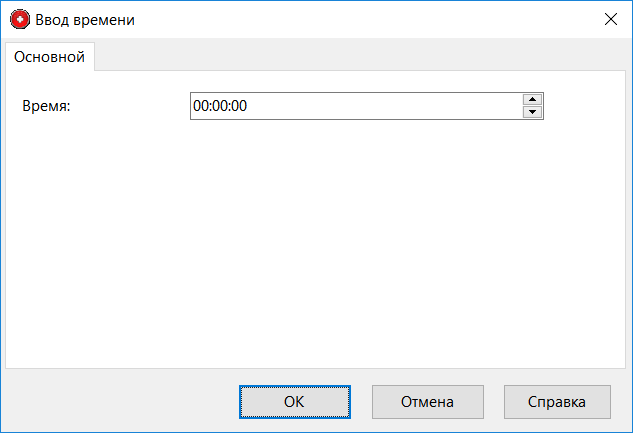
Task: Click the Ввод времени title text
Action: click(85, 19)
